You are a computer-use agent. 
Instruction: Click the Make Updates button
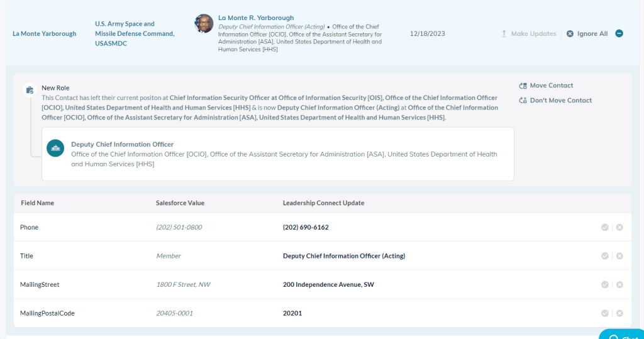[x=528, y=34]
